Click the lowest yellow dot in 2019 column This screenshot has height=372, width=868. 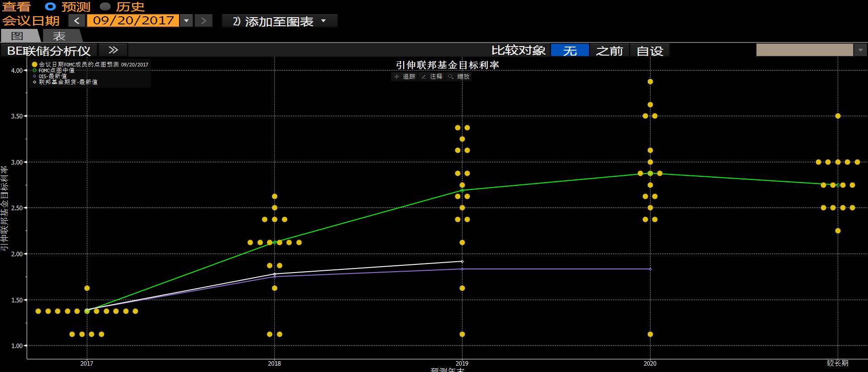462,334
